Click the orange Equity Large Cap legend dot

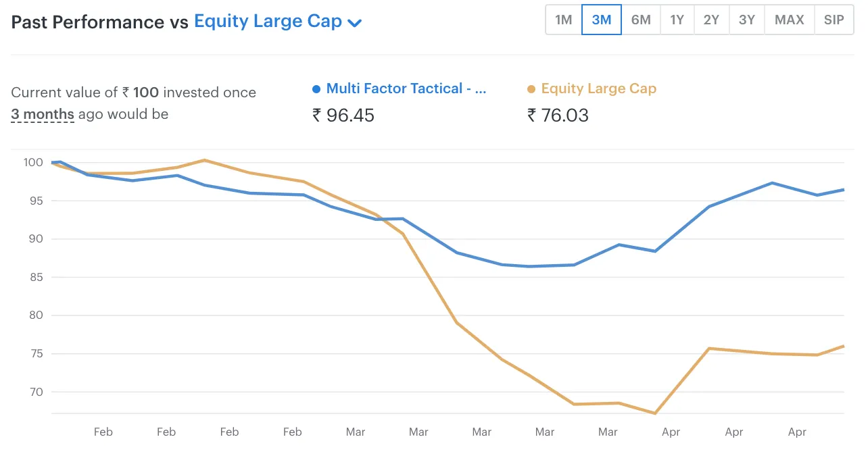[531, 89]
